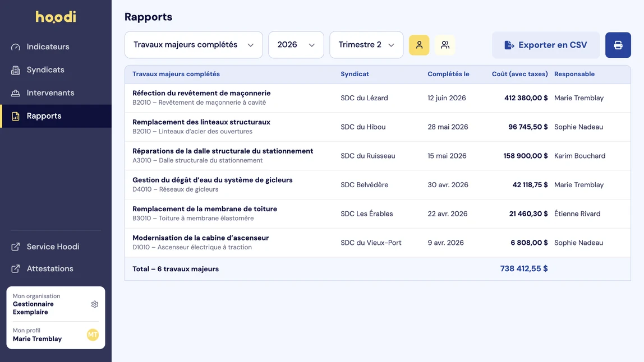644x362 pixels.
Task: Click responsable Karim Bouchard
Action: 579,156
